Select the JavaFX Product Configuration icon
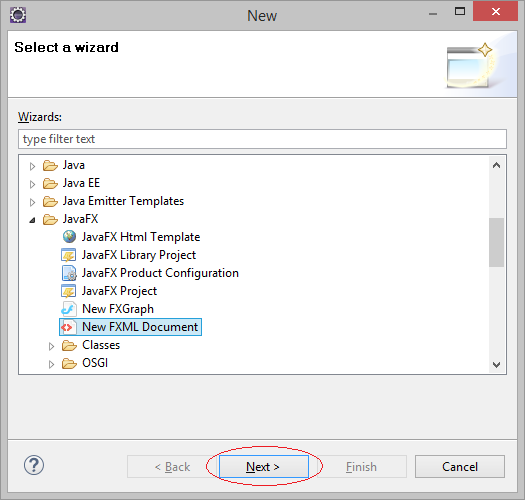The height and width of the screenshot is (500, 525). pyautogui.click(x=69, y=273)
